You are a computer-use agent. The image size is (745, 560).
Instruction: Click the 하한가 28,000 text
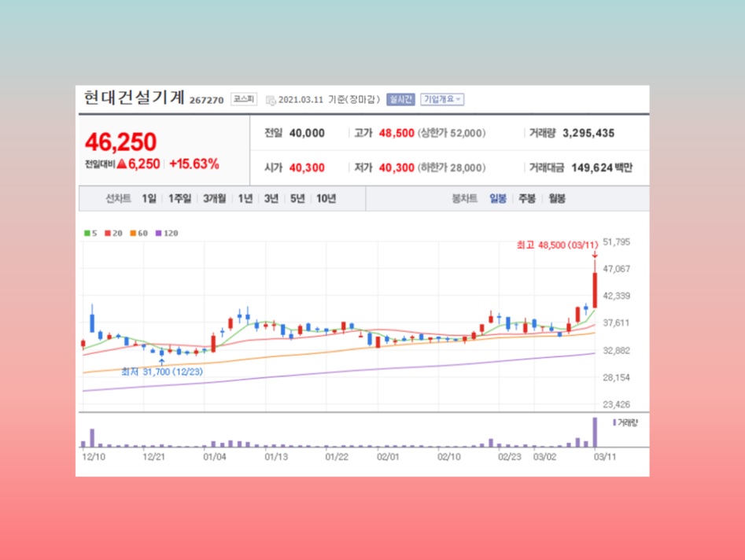click(452, 168)
